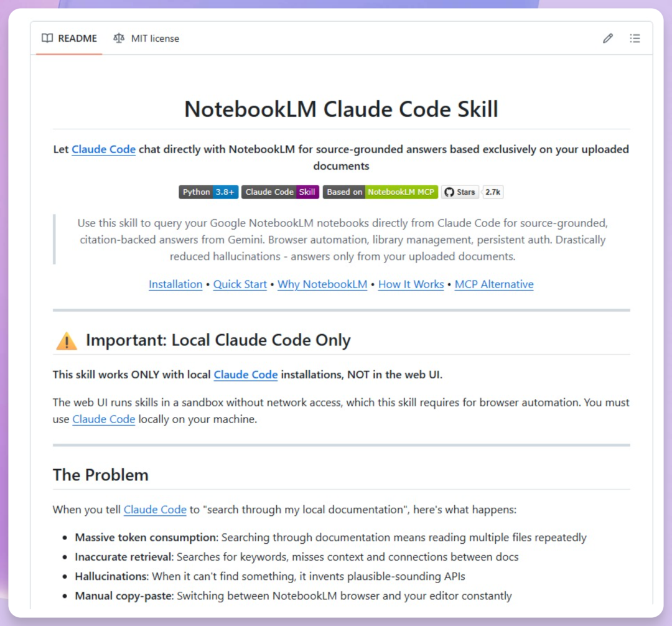The image size is (672, 626).
Task: Click the 2.7k star count badge
Action: 492,192
